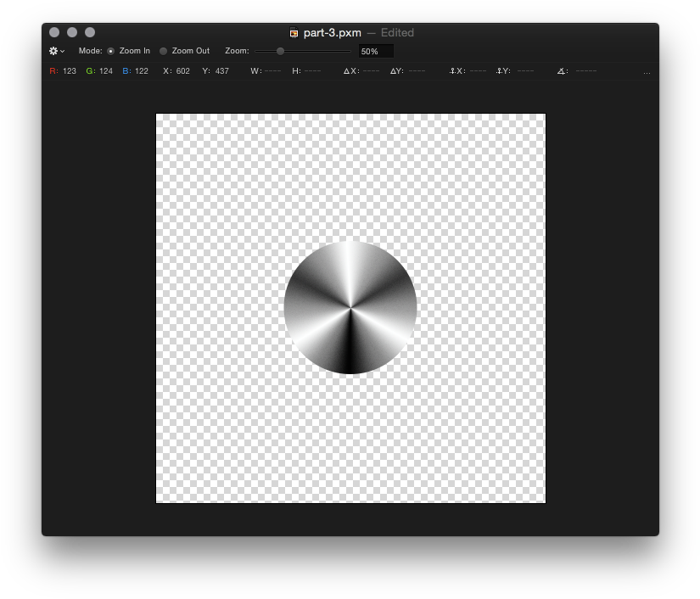The image size is (700, 599).
Task: Maximize the part-3.pxm window
Action: 90,32
